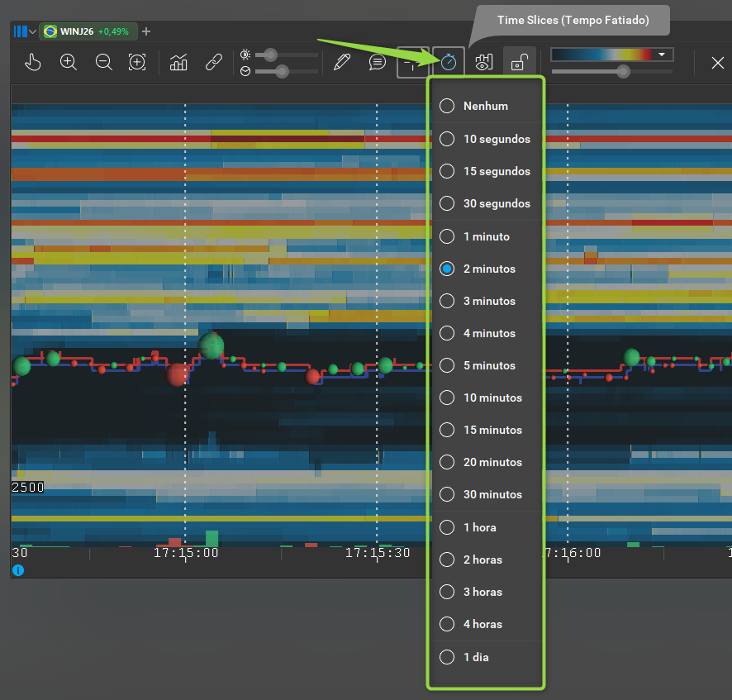Image resolution: width=732 pixels, height=700 pixels.
Task: Open the layout chevron beside blue bars
Action: pos(32,31)
